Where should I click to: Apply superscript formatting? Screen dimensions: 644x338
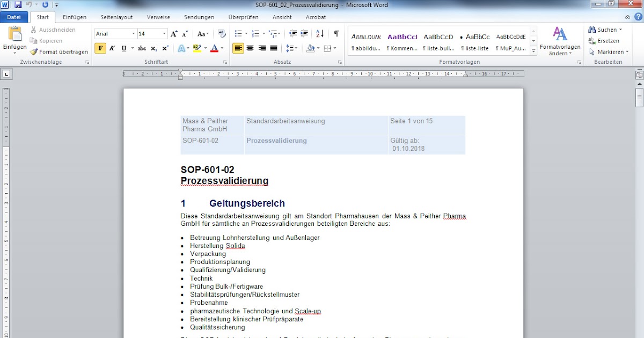(x=165, y=48)
